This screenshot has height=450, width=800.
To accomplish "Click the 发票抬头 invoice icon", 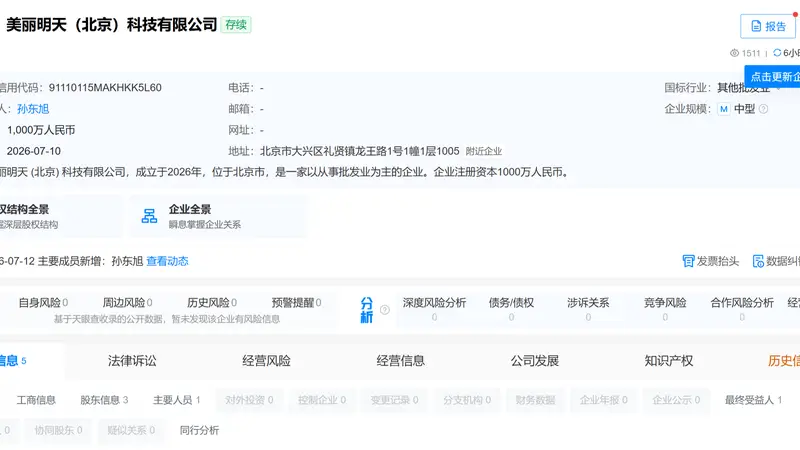I will pyautogui.click(x=688, y=261).
